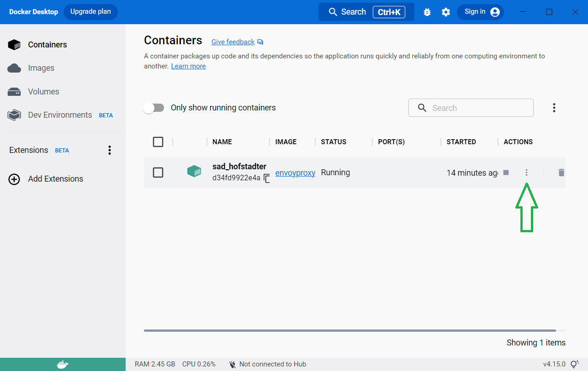Open the three-dot menu beside Search
The width and height of the screenshot is (588, 371).
(x=554, y=108)
